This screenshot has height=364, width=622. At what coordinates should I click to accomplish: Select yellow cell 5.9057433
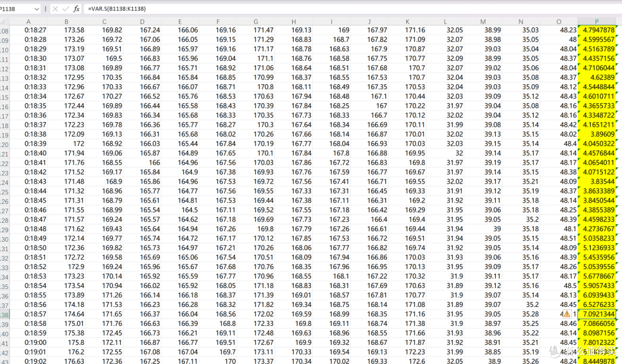[597, 286]
